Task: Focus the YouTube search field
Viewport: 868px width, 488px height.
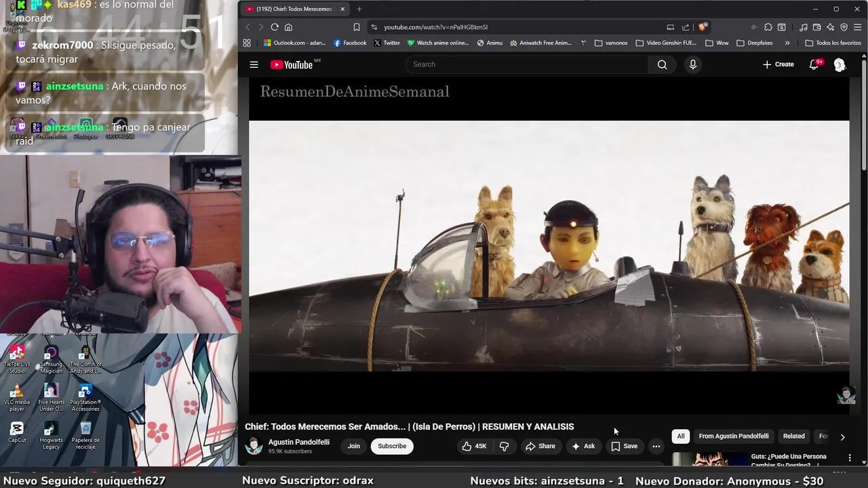Action: pyautogui.click(x=527, y=64)
